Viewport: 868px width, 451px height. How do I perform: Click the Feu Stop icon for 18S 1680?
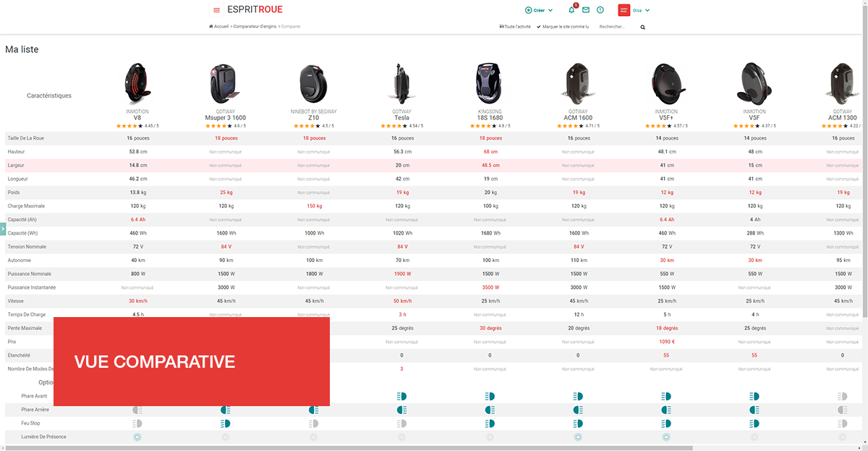pyautogui.click(x=490, y=423)
